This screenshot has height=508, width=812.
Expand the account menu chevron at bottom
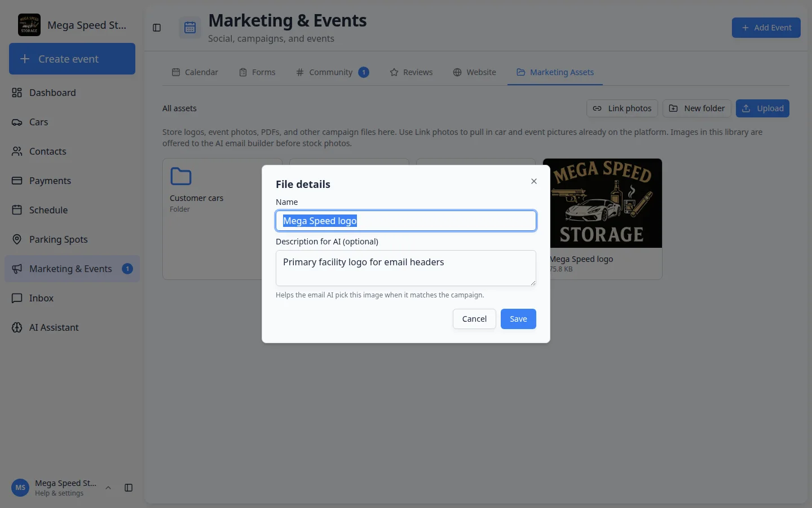click(x=108, y=488)
